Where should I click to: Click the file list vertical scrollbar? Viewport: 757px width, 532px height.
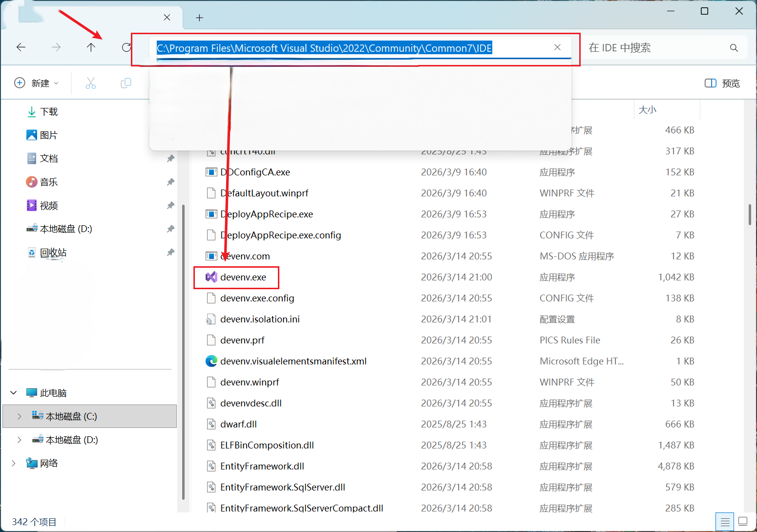750,214
